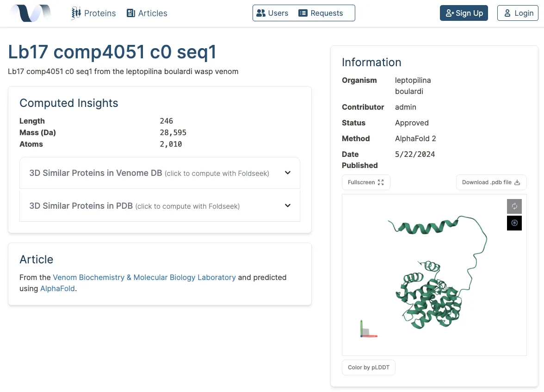Viewport: 544px width, 392px height.
Task: Click the newspaper icon beside Articles
Action: [131, 13]
